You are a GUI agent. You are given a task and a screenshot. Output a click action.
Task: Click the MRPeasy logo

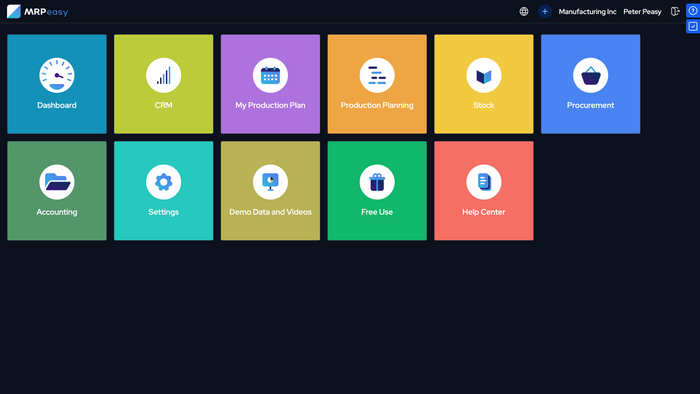click(38, 12)
